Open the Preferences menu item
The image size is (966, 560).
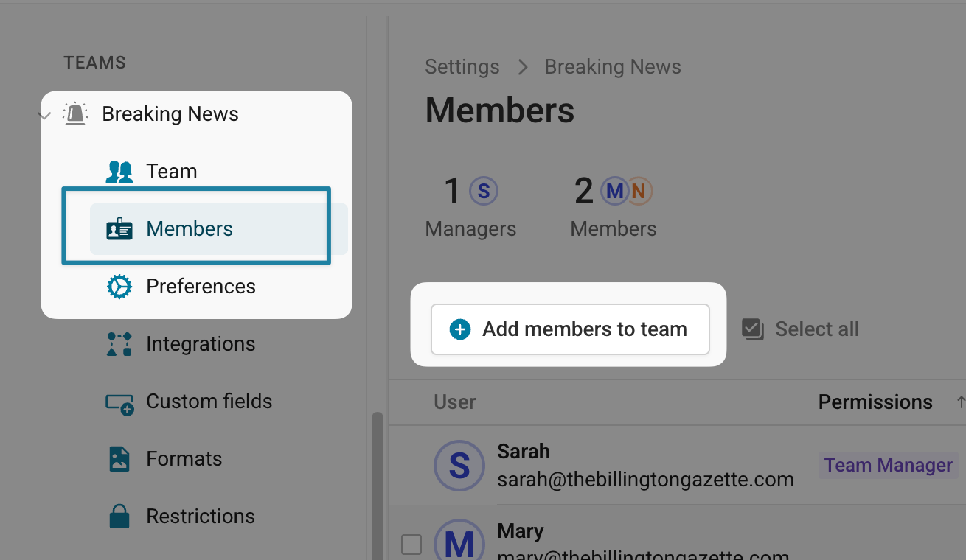(x=201, y=287)
